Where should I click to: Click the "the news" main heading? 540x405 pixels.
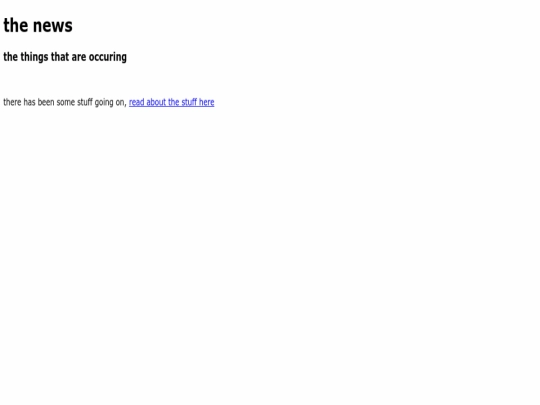pyautogui.click(x=38, y=25)
